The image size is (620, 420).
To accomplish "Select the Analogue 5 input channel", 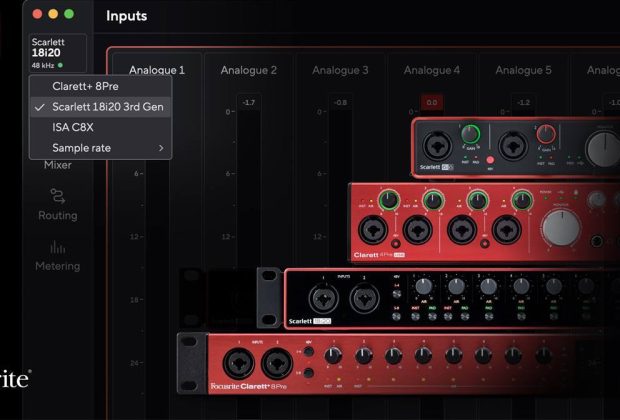I will [x=524, y=70].
